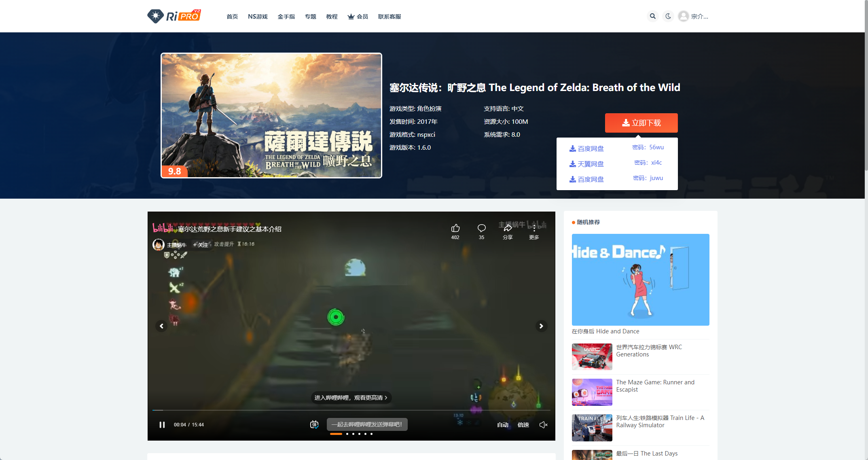This screenshot has width=868, height=460.
Task: Click the video share arrow icon
Action: (508, 228)
